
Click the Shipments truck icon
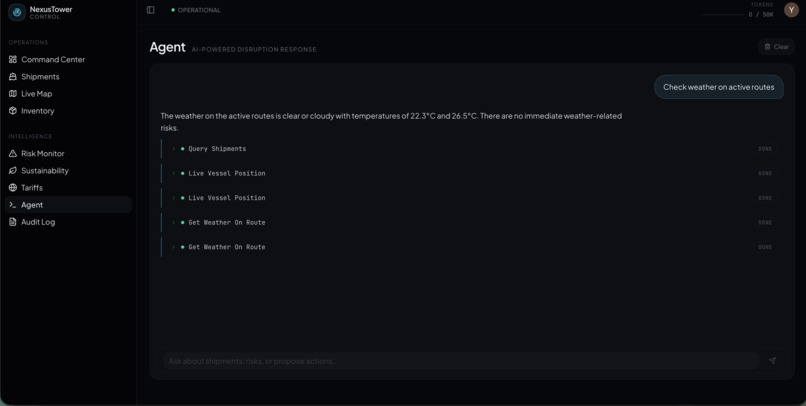pos(13,77)
